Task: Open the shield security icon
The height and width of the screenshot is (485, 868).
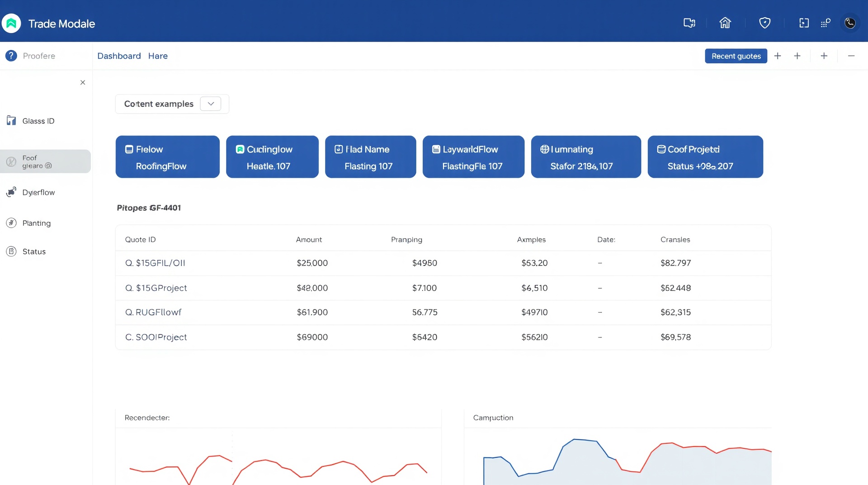Action: 764,23
